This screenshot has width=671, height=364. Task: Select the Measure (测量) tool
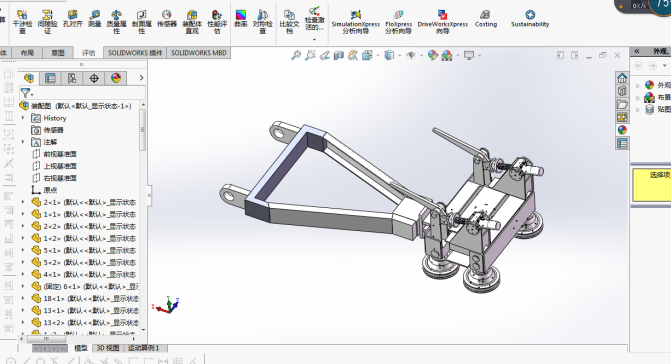(x=95, y=19)
